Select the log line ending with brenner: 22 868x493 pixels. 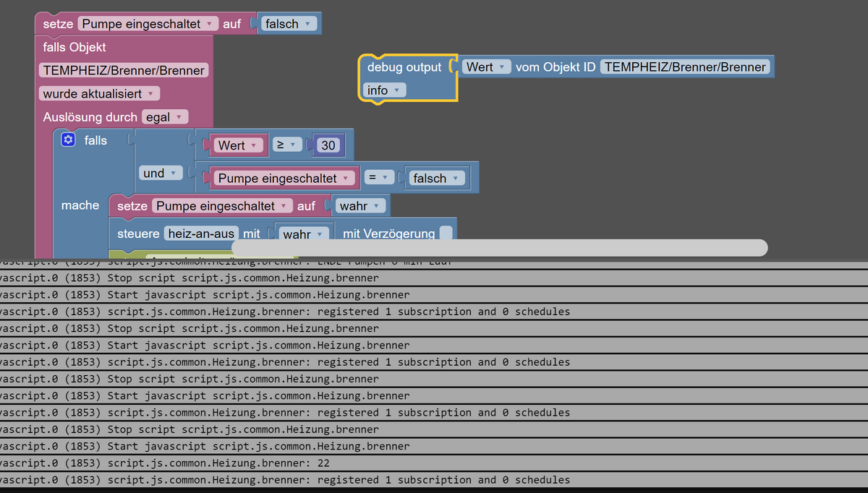(434, 463)
